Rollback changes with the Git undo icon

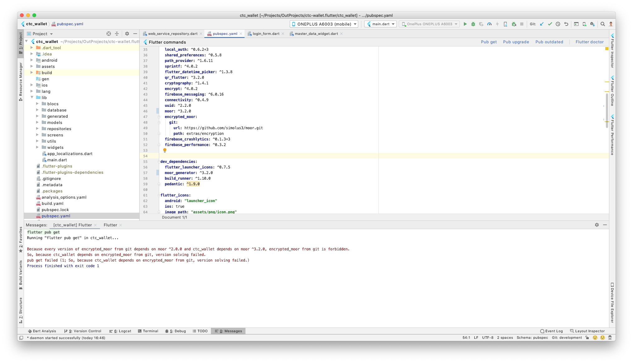566,24
